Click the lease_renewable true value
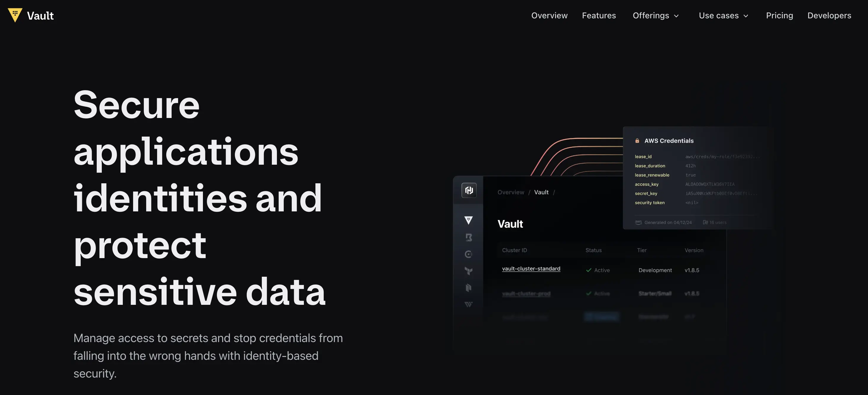 coord(690,175)
